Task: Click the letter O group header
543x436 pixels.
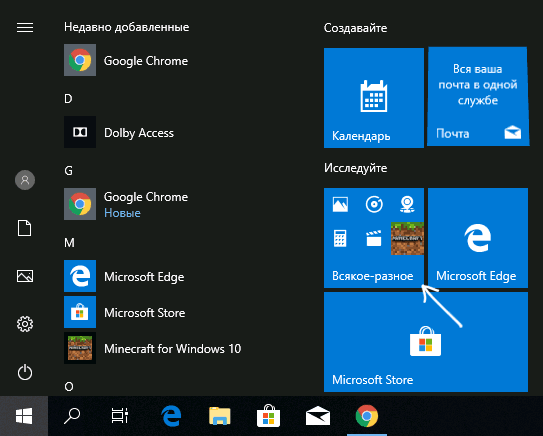Action: (x=69, y=387)
